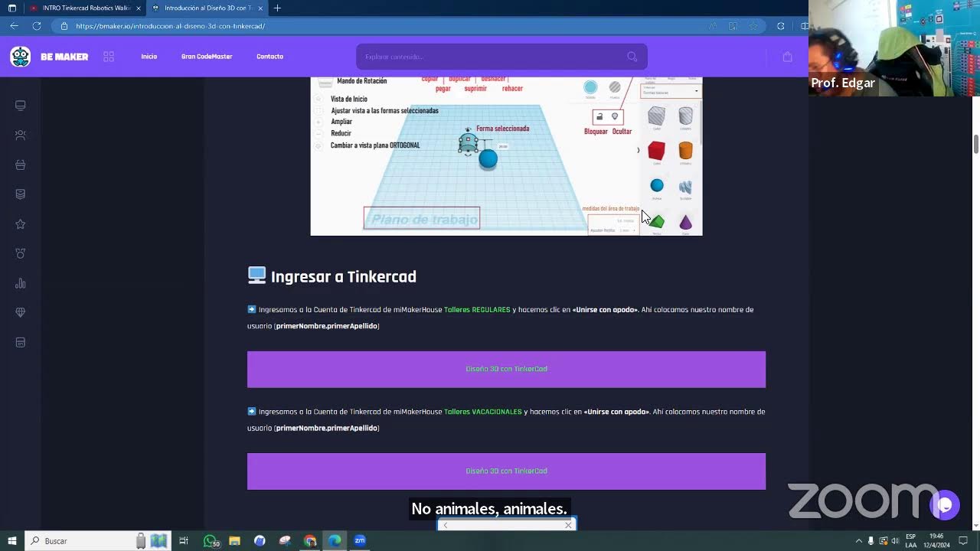Click the Talleres REGULARES link

click(477, 310)
